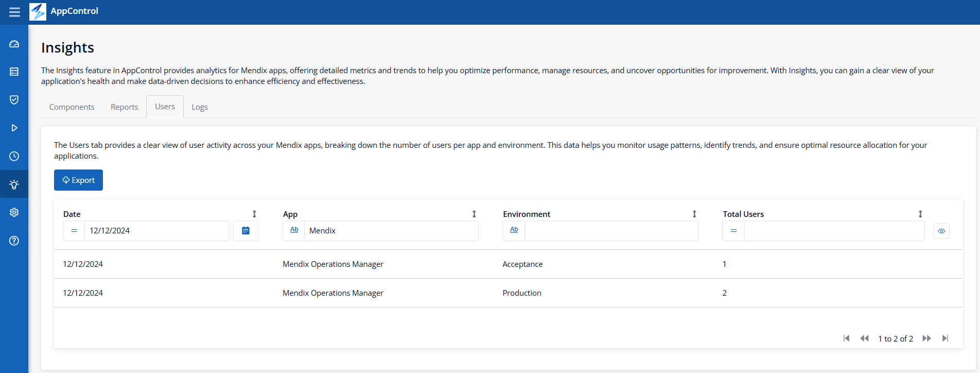Click the Insights page heading

(67, 48)
